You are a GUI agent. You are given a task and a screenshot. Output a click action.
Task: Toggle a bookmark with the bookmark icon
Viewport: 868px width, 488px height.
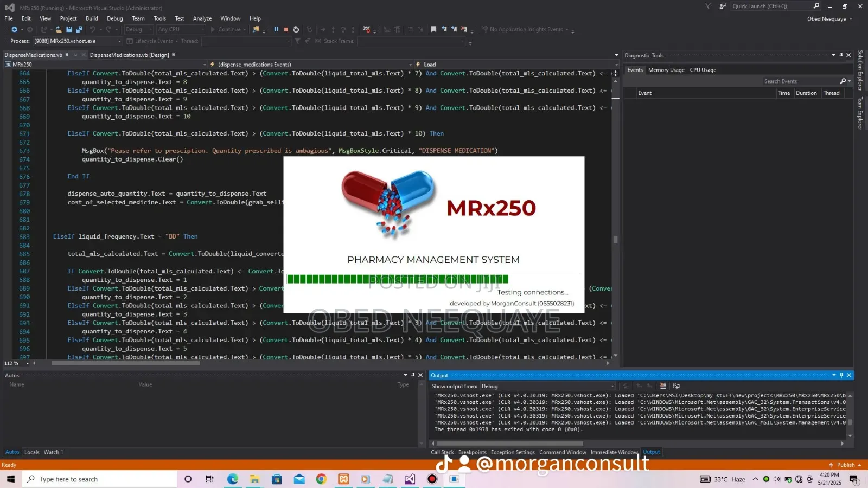[433, 29]
